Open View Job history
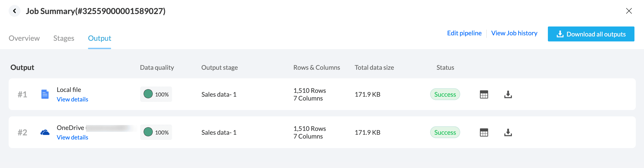 (514, 33)
